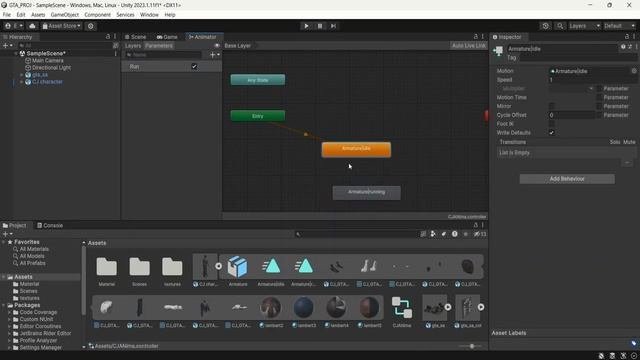
Task: Open the toolbar gear settings icon
Action: pyautogui.click(x=91, y=26)
